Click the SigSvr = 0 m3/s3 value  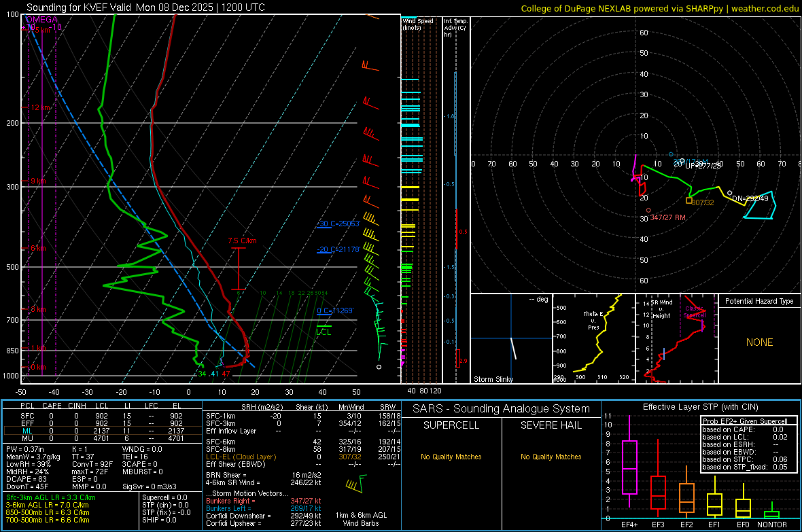coord(150,487)
